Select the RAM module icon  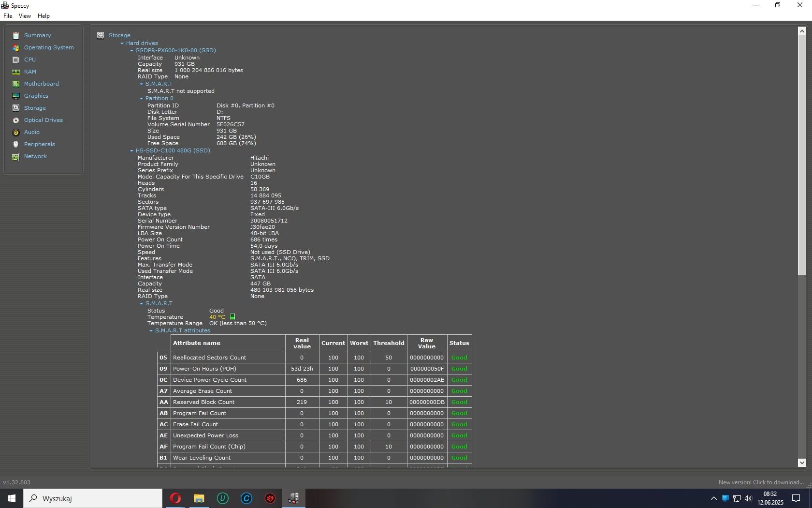(16, 72)
